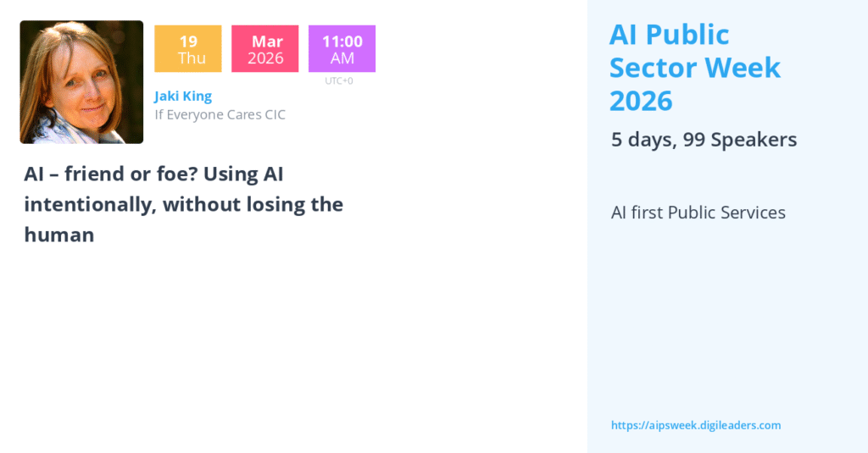The width and height of the screenshot is (868, 453).
Task: Click large blue '2026' in event heading
Action: [x=641, y=101]
